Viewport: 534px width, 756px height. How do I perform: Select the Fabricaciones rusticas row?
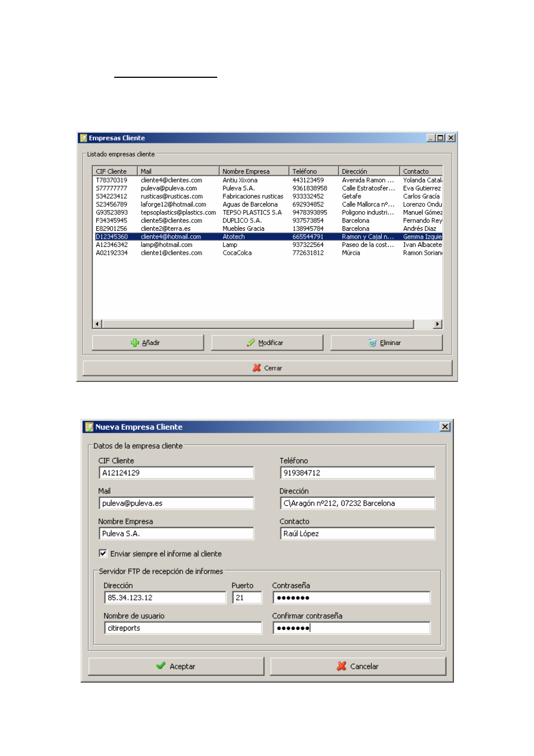pyautogui.click(x=268, y=197)
